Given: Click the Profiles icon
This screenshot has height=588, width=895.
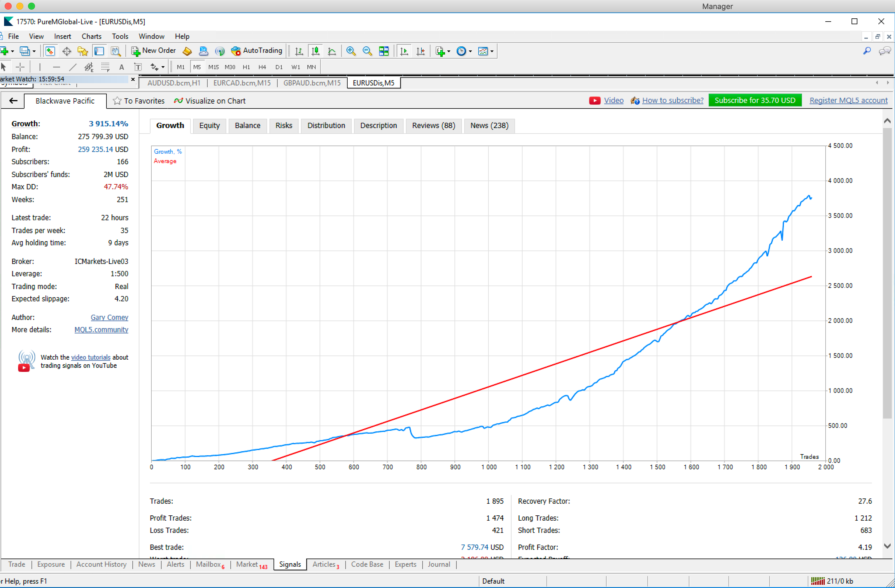Looking at the screenshot, I should pyautogui.click(x=25, y=51).
